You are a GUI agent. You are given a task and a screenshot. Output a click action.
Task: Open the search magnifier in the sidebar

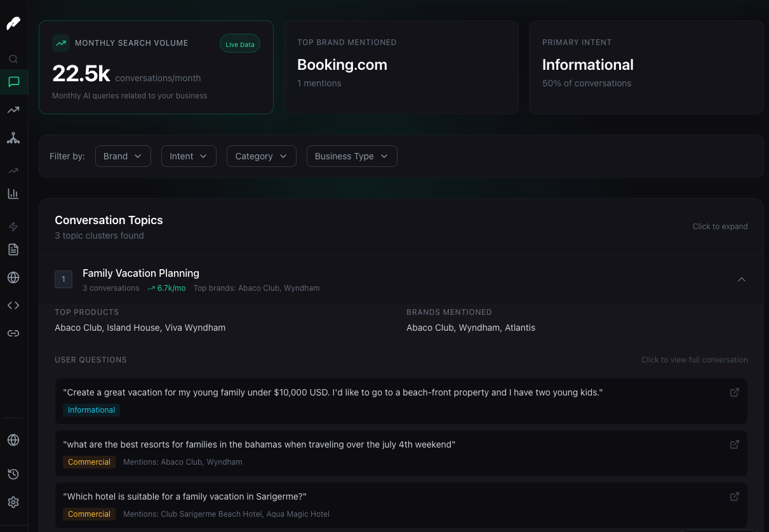(x=13, y=59)
